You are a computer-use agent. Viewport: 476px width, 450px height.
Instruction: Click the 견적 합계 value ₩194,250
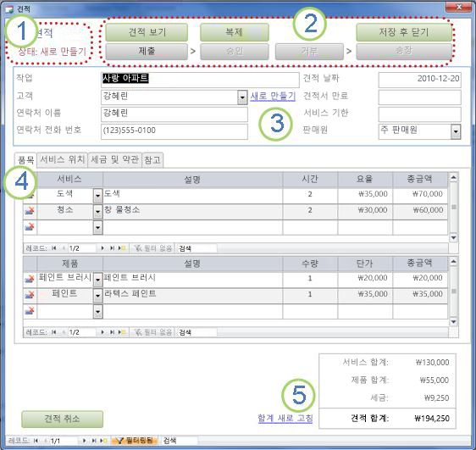click(432, 419)
